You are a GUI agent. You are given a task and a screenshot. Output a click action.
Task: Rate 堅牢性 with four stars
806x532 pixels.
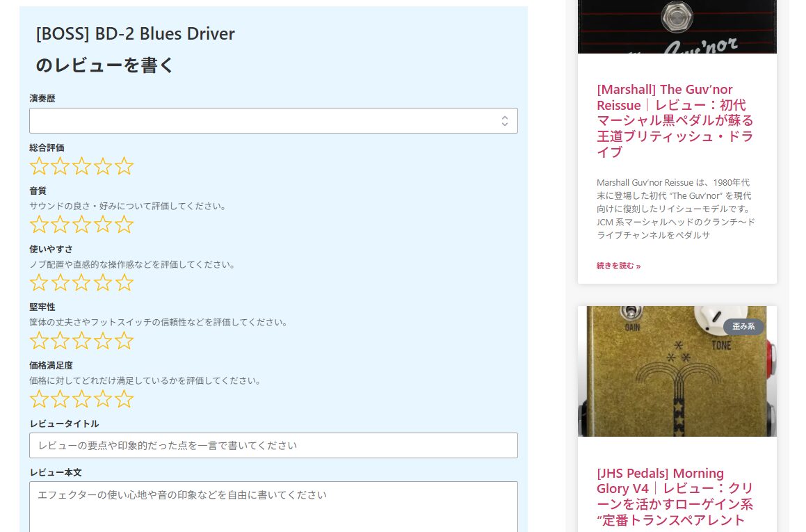tap(103, 341)
